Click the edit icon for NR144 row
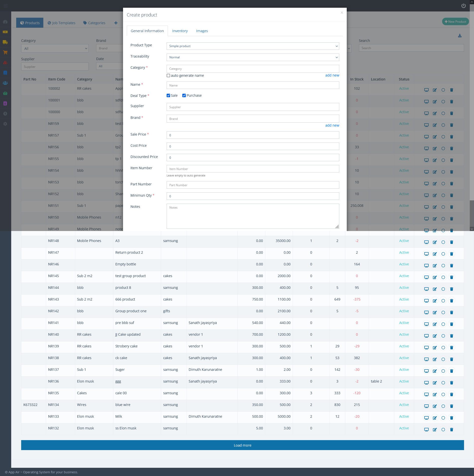474x476 pixels. click(x=435, y=289)
